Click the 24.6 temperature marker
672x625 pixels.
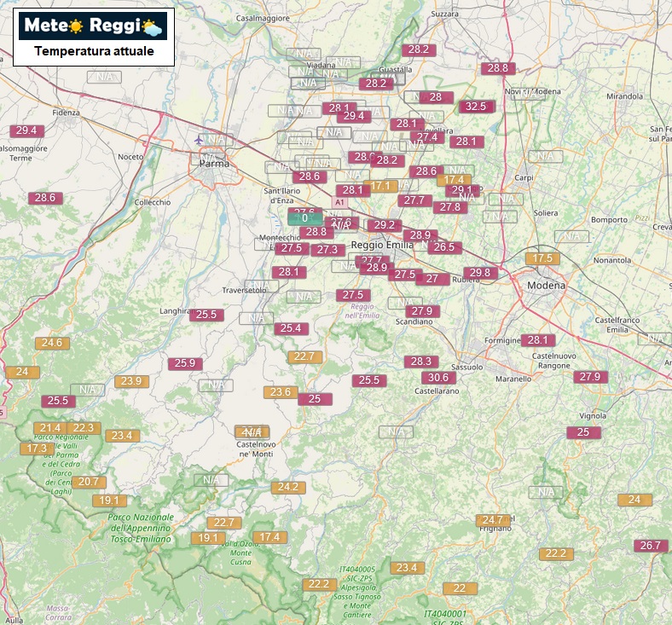(51, 343)
